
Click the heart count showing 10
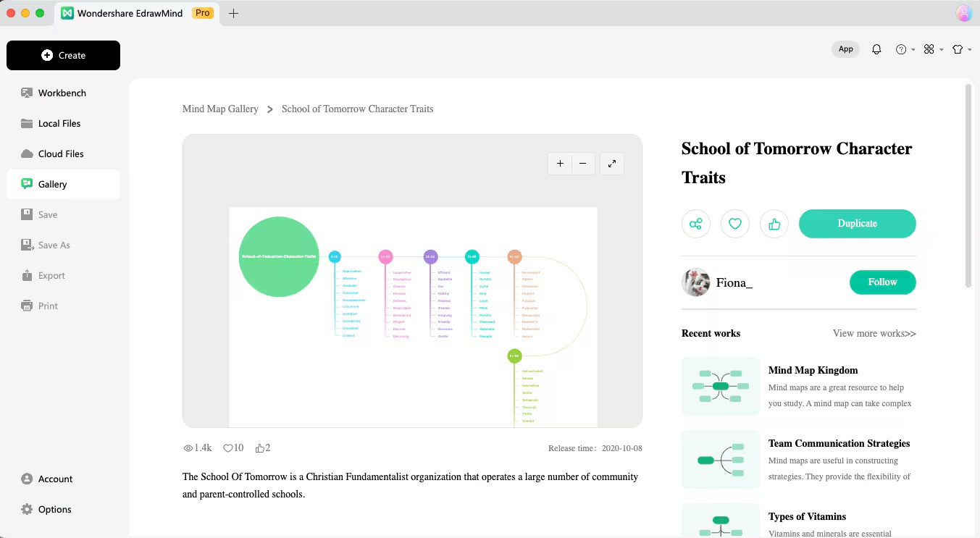click(x=233, y=448)
